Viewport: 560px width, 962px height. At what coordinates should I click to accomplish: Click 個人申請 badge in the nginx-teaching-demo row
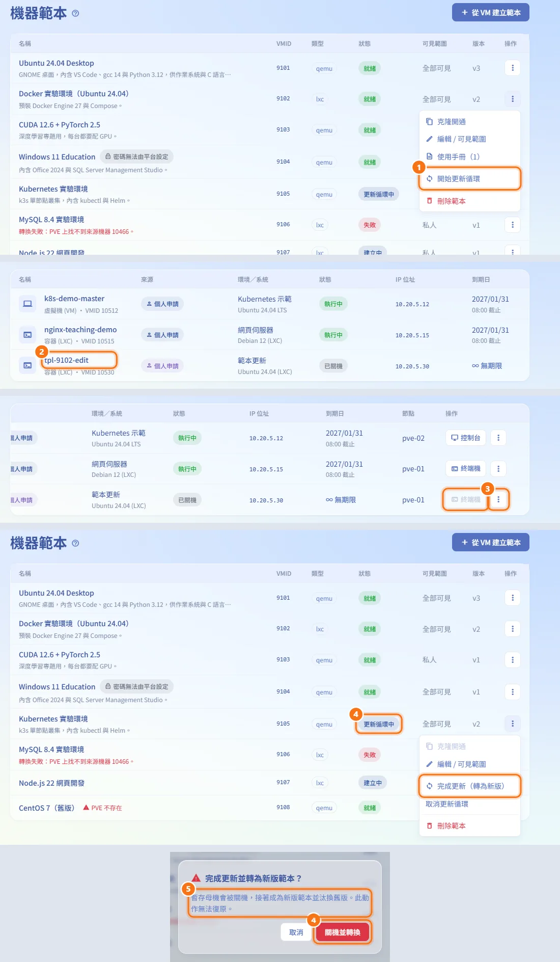click(162, 335)
